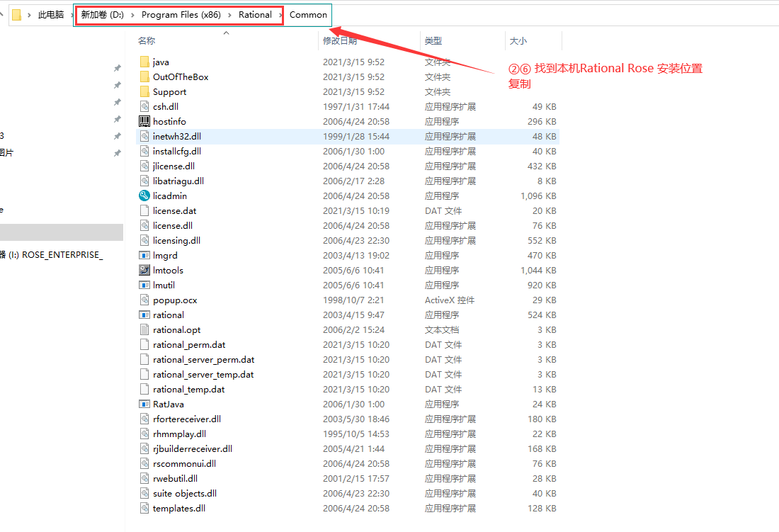Click the popup.ocx file icon

[x=144, y=300]
